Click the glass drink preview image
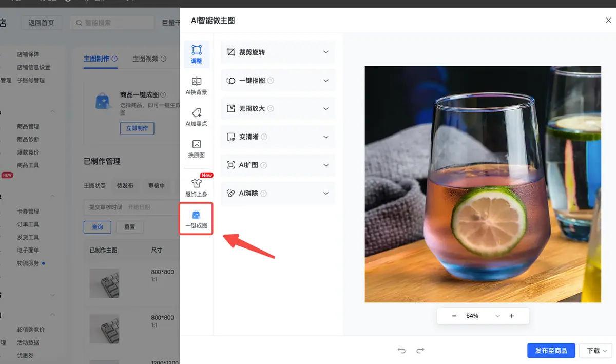 click(483, 184)
